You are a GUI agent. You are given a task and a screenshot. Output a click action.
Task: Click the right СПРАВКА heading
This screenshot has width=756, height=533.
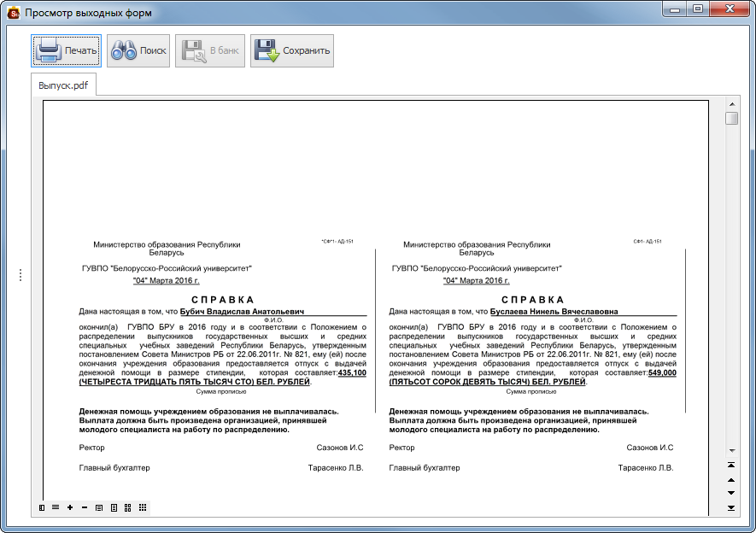pyautogui.click(x=533, y=300)
